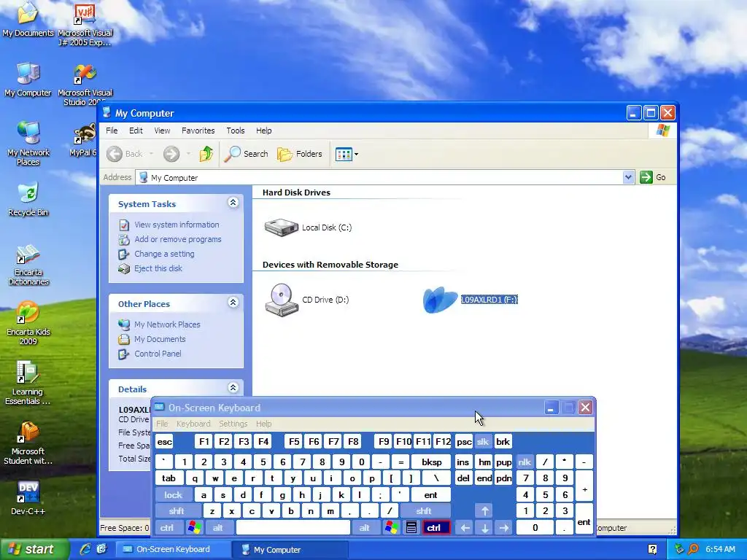Image resolution: width=747 pixels, height=560 pixels.
Task: Open the Settings menu in On-Screen Keyboard
Action: pyautogui.click(x=233, y=424)
